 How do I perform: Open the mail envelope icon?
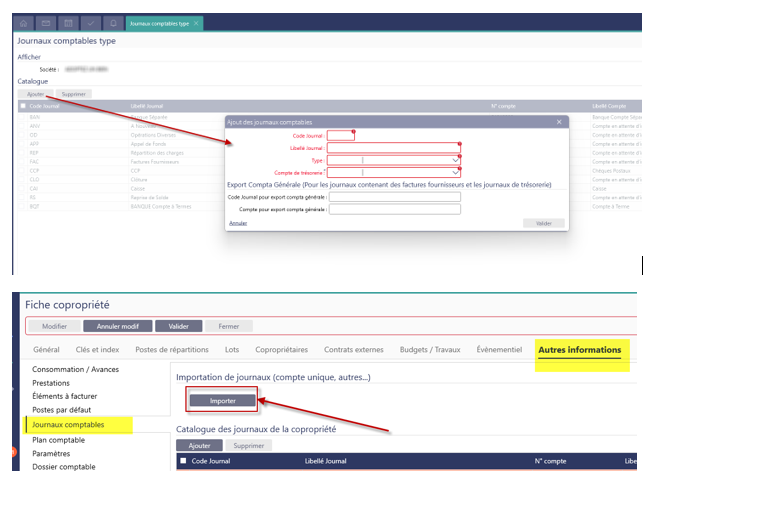[46, 23]
